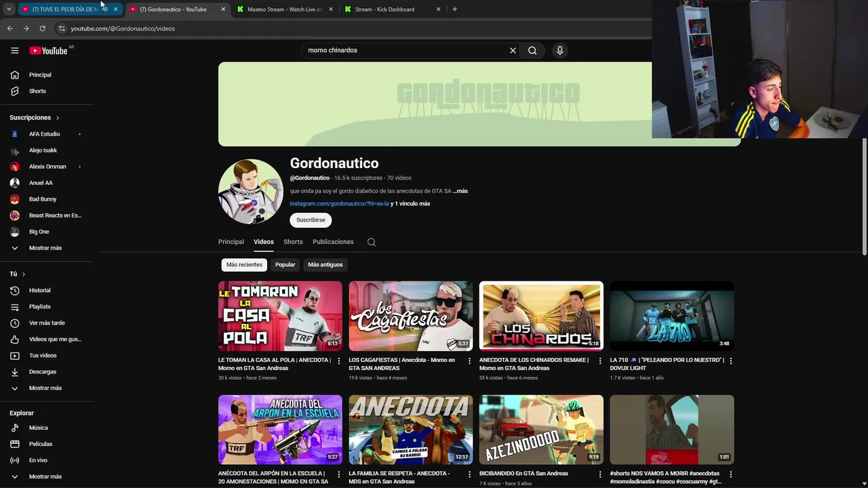Open Los Chinardos video thumbnail

click(541, 316)
